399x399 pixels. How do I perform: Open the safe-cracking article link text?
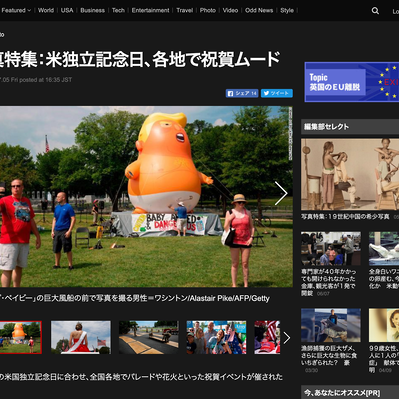(x=329, y=282)
